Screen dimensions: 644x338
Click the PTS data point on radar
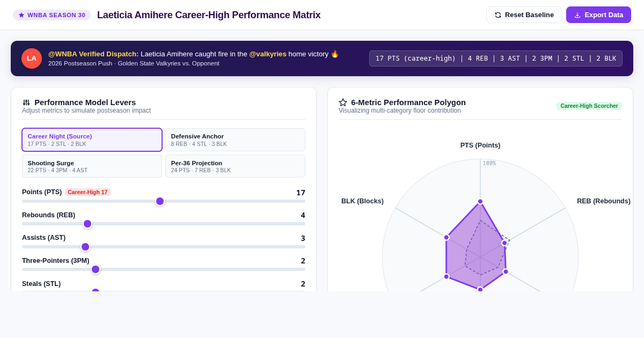click(480, 202)
